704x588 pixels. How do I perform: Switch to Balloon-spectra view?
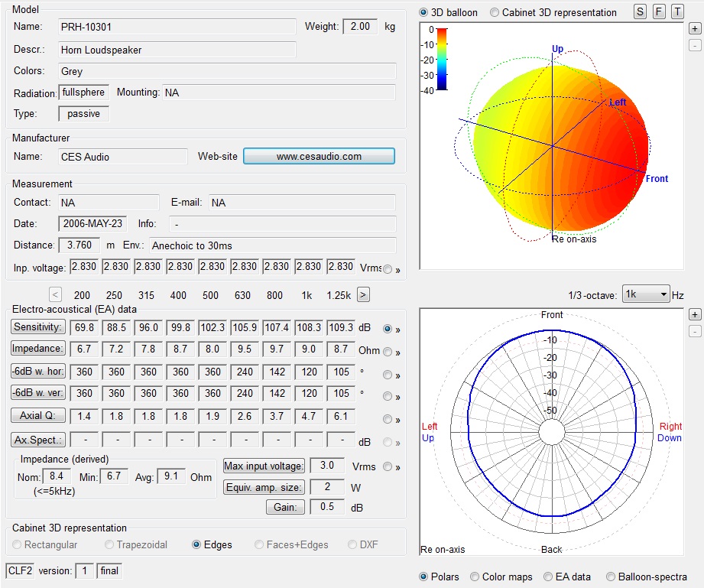tap(611, 577)
